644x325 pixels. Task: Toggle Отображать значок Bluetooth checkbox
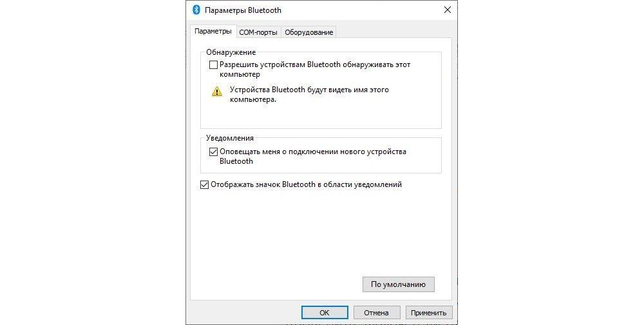pyautogui.click(x=204, y=184)
